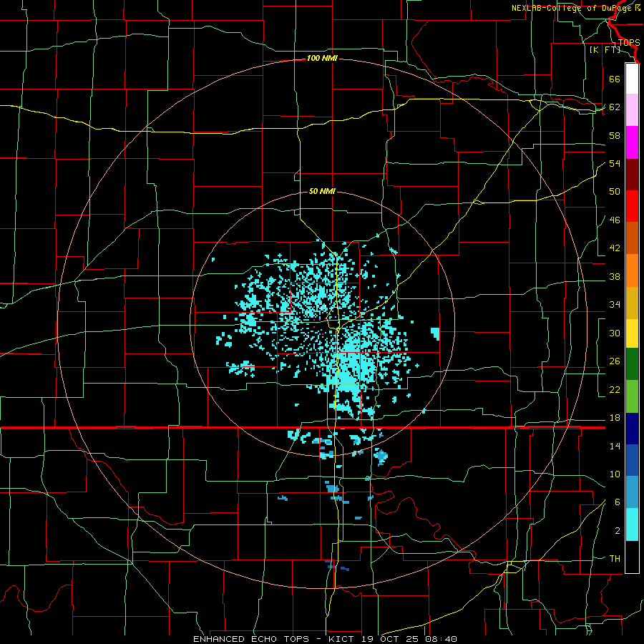Viewport: 644px width, 644px height.
Task: Click the 'TOPS' legend heading
Action: (x=629, y=43)
